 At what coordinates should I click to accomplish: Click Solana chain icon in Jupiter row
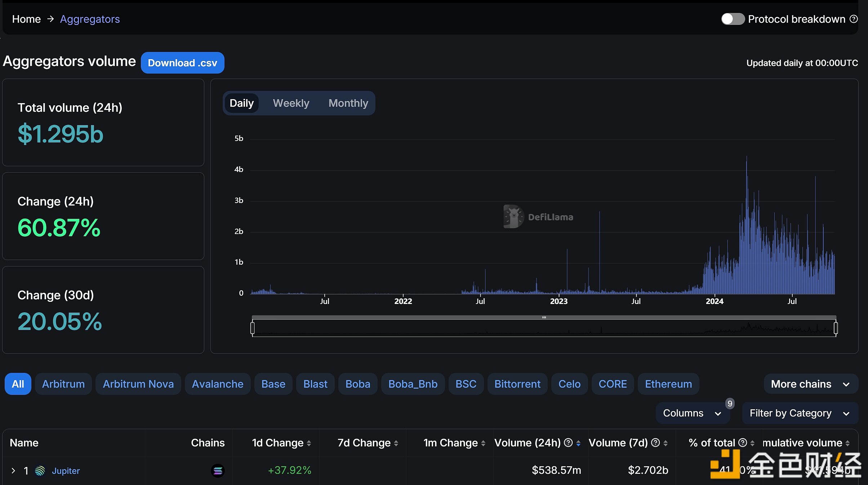(x=218, y=471)
